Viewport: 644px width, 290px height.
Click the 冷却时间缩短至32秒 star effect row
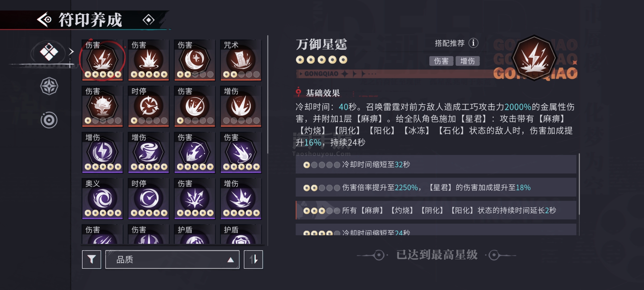[x=436, y=164]
